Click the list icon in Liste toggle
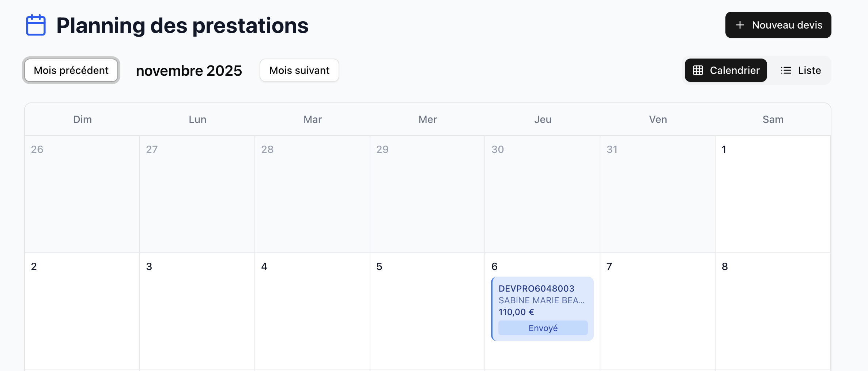This screenshot has width=868, height=371. 786,70
